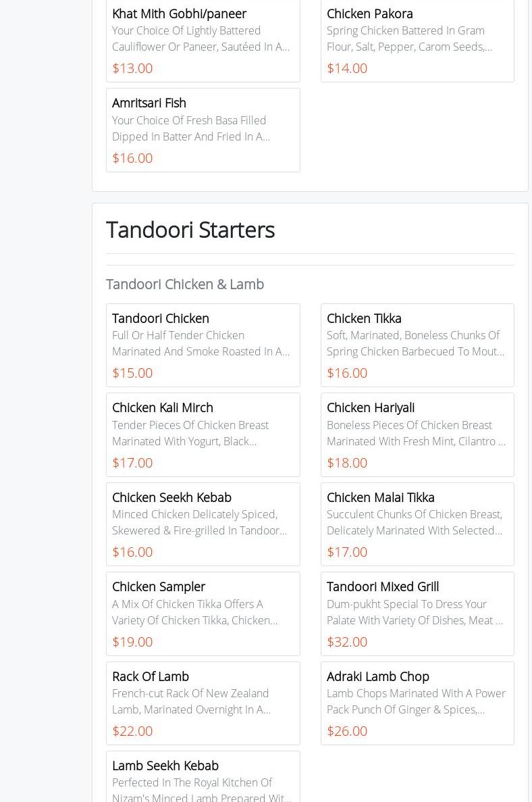Select the Chicken Malai Tikka card
Viewport: 532px width, 802px height.
[x=381, y=497]
